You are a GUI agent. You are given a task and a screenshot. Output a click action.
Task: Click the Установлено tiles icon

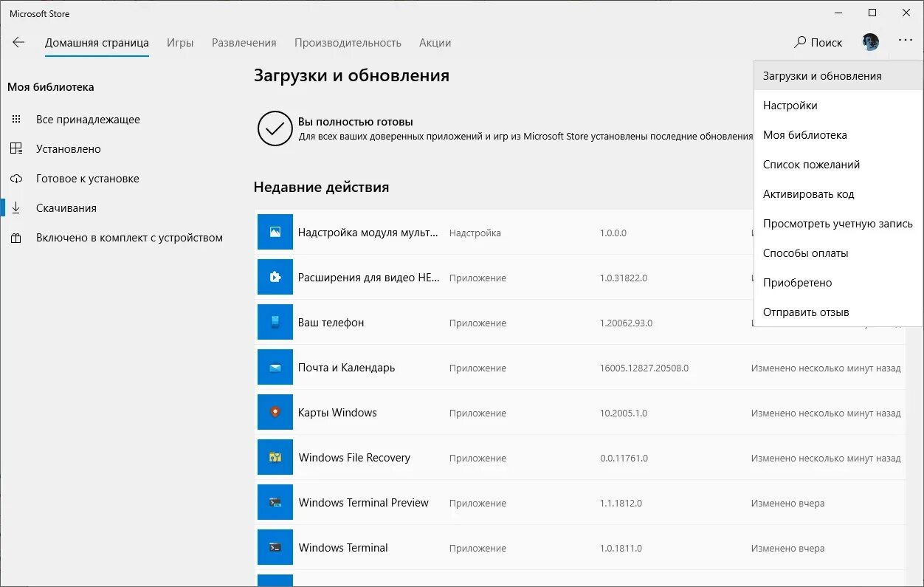(16, 149)
